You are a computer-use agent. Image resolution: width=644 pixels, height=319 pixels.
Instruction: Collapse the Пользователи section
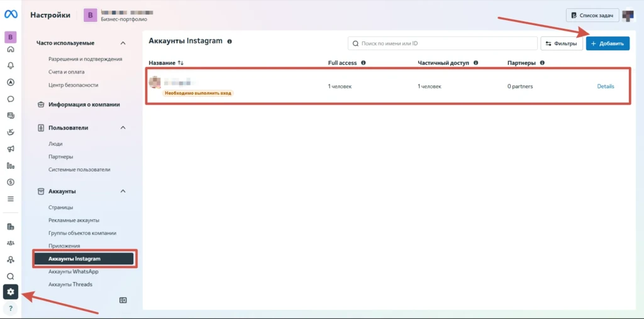click(123, 127)
